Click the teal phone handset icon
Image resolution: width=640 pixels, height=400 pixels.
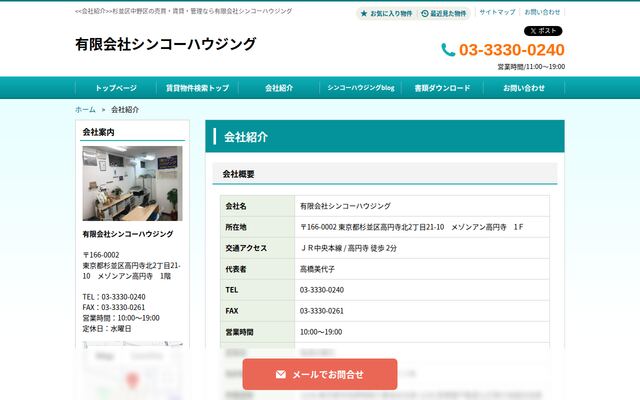pos(448,50)
